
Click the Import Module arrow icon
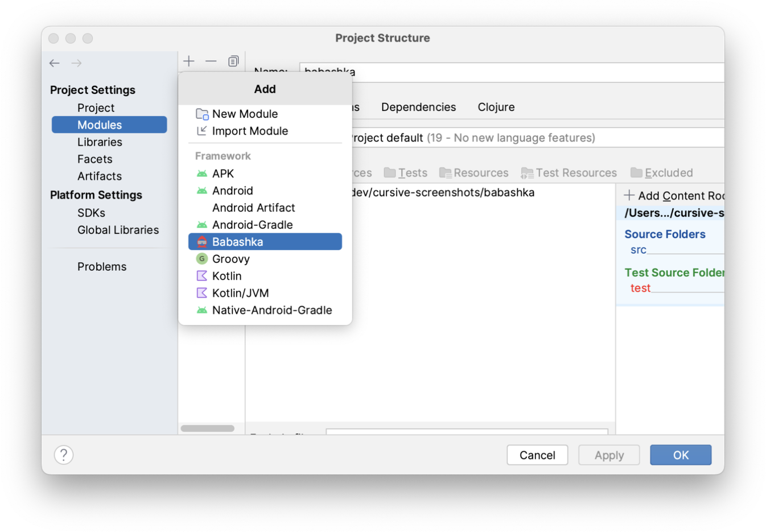coord(201,131)
